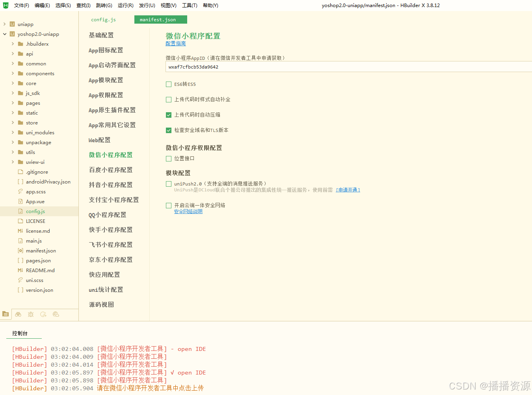This screenshot has height=395, width=532.
Task: Uncheck 检查安全域名和TLS版本 checkbox
Action: (169, 130)
